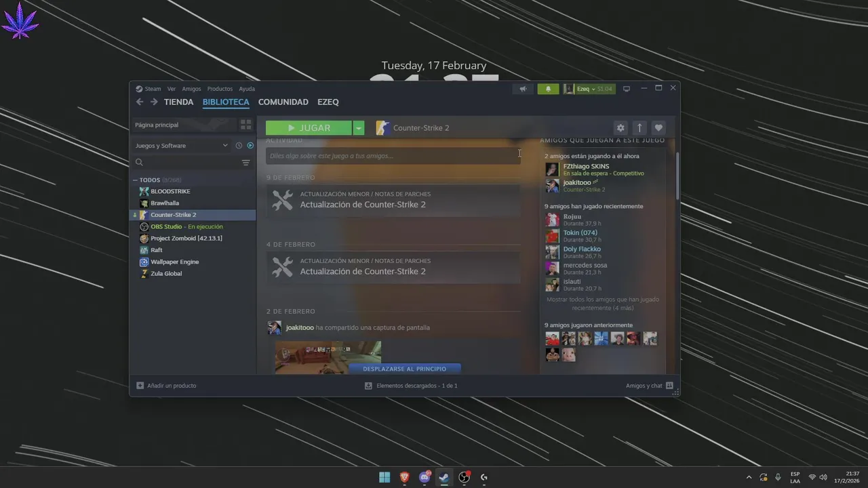Select Zula Global in the library list
Screen dimensions: 868x488
point(166,274)
